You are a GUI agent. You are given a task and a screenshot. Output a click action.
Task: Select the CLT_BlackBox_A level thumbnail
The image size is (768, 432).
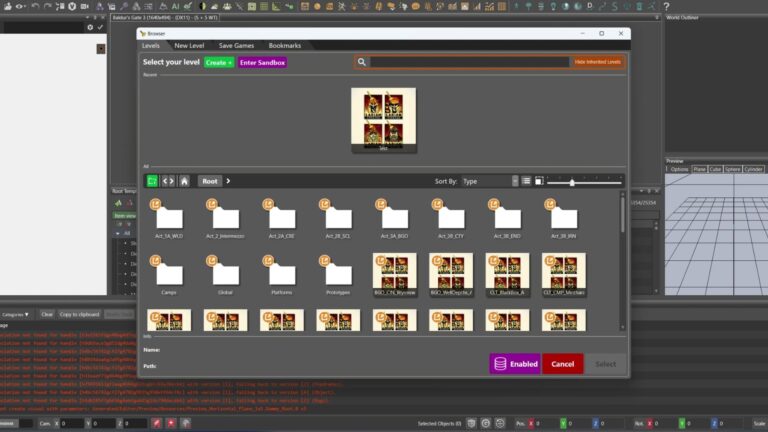507,274
